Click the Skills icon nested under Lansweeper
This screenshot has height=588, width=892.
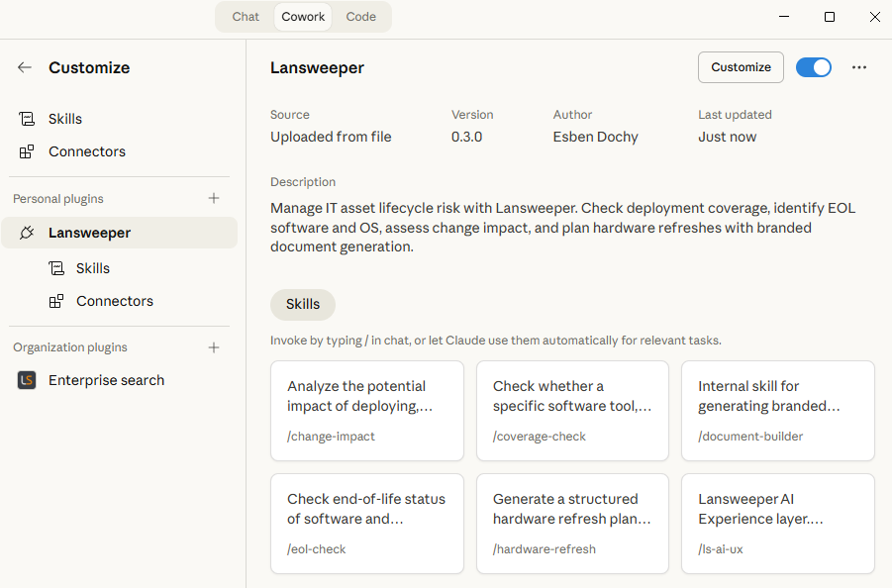point(56,268)
